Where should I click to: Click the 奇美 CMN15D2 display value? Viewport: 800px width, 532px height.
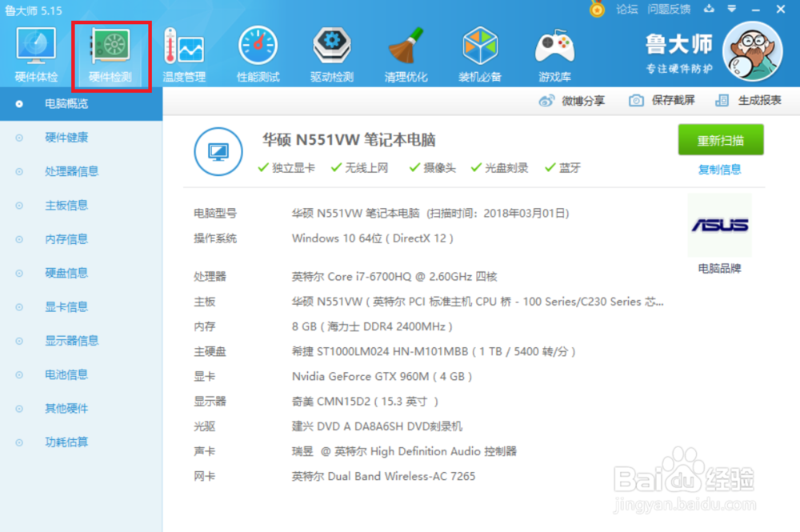365,402
